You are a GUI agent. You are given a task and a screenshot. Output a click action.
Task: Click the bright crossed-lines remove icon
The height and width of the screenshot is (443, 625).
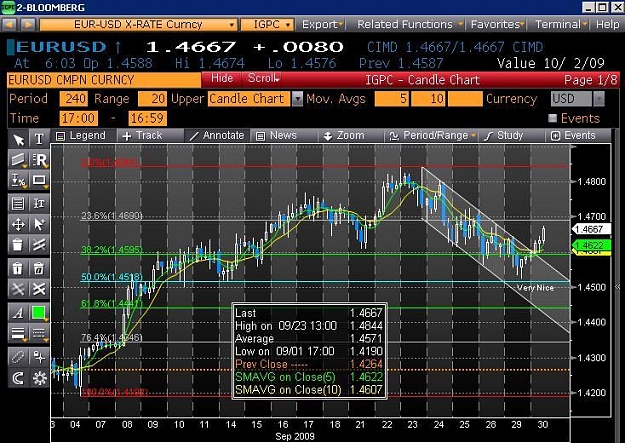[39, 289]
